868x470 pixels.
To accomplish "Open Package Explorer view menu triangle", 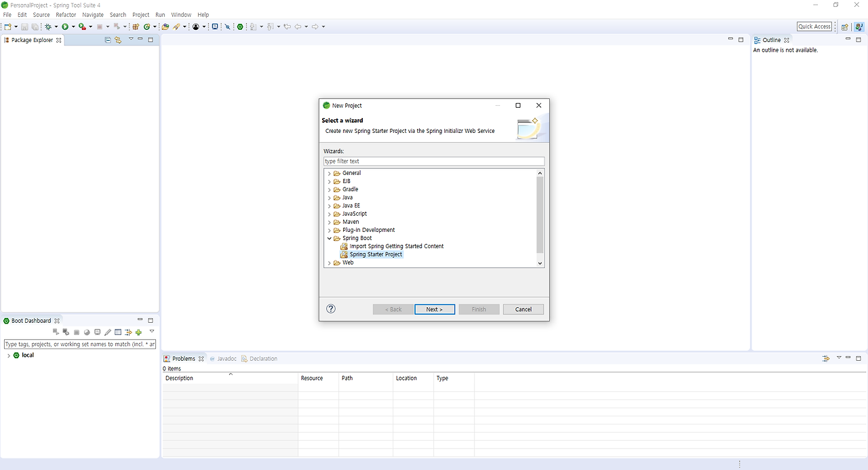I will (x=131, y=39).
